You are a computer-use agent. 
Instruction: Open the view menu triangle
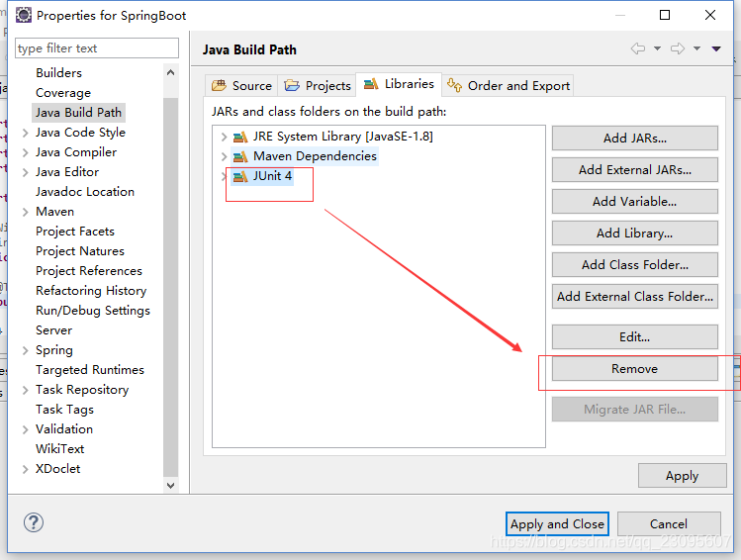[x=716, y=48]
